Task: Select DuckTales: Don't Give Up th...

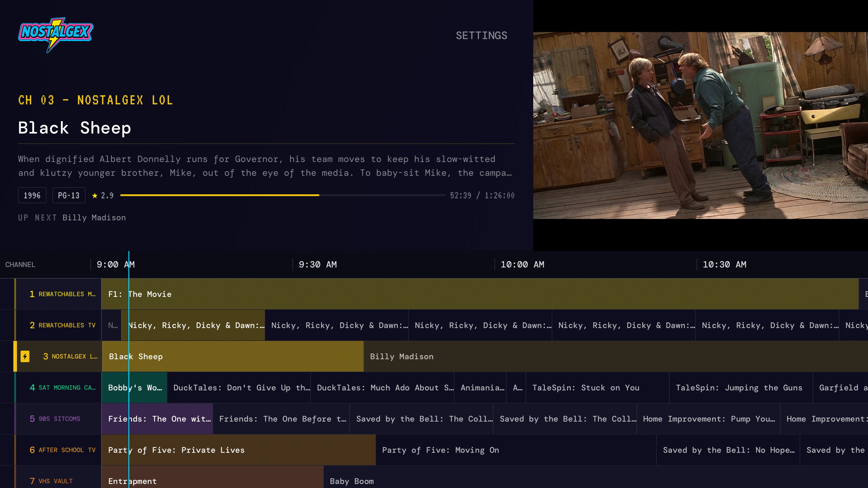Action: pos(239,388)
